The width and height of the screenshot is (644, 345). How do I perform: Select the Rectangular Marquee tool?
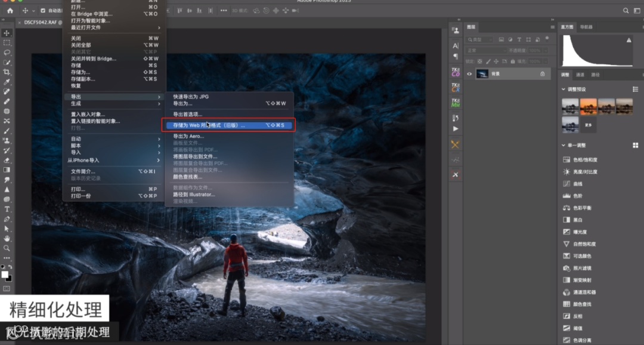coord(7,43)
